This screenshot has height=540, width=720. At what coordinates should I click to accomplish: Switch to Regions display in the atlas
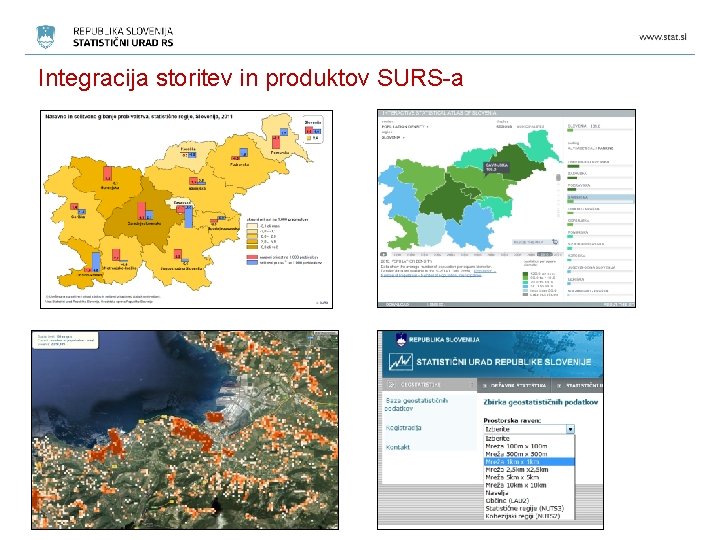coord(504,126)
